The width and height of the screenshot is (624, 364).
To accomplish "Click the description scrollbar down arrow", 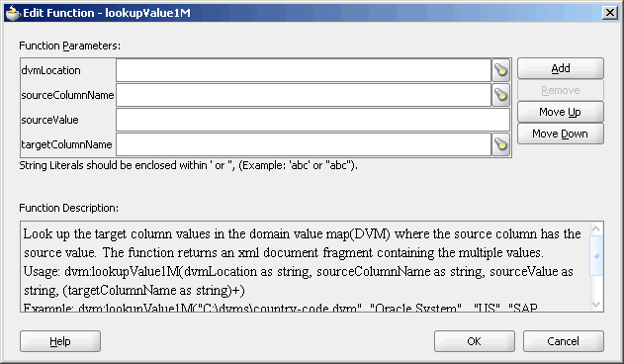I will [596, 305].
